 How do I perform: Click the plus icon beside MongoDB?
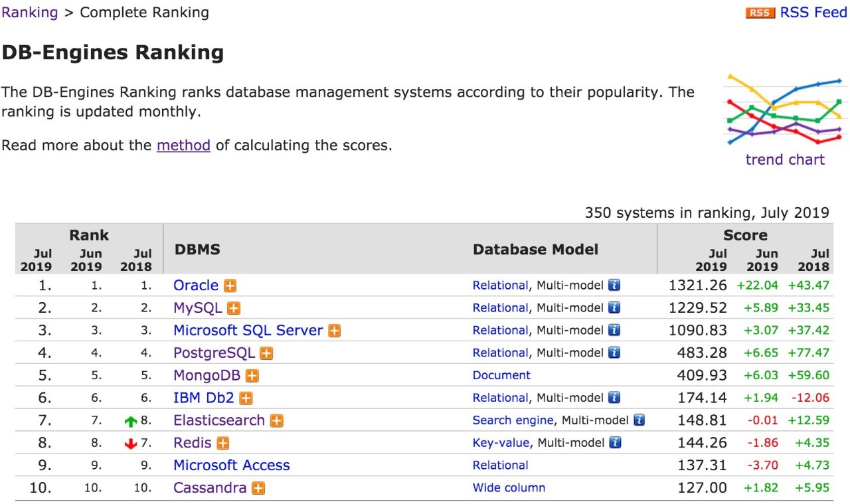252,376
